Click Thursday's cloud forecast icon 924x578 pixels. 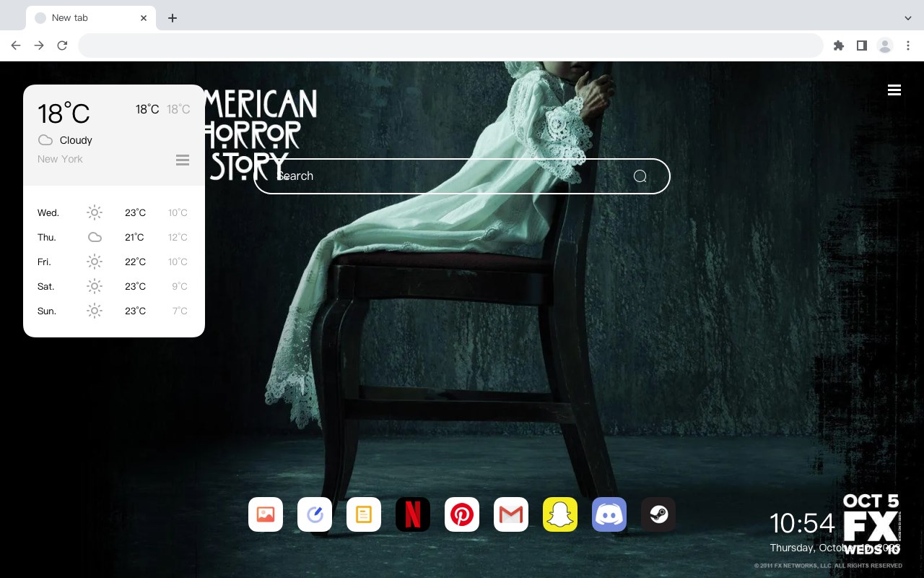point(95,237)
